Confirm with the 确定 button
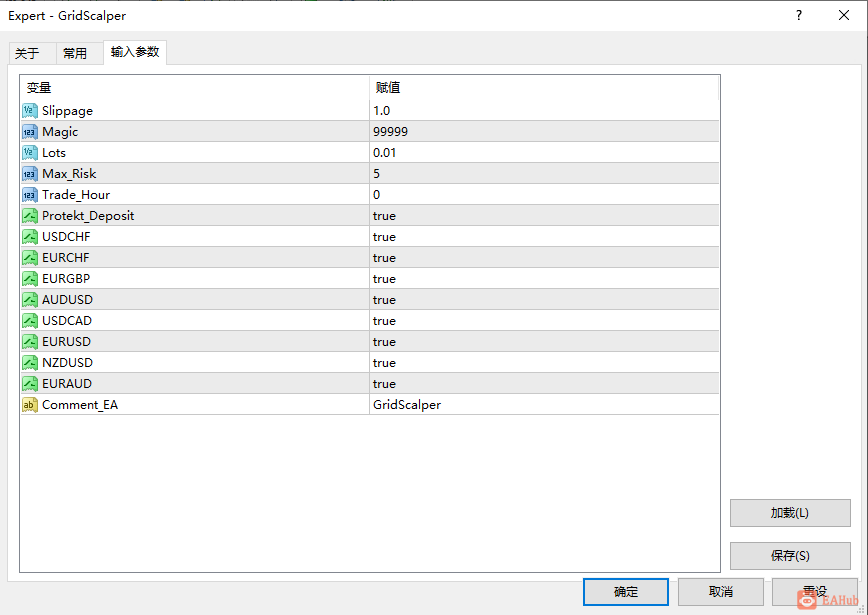868x615 pixels. (626, 592)
